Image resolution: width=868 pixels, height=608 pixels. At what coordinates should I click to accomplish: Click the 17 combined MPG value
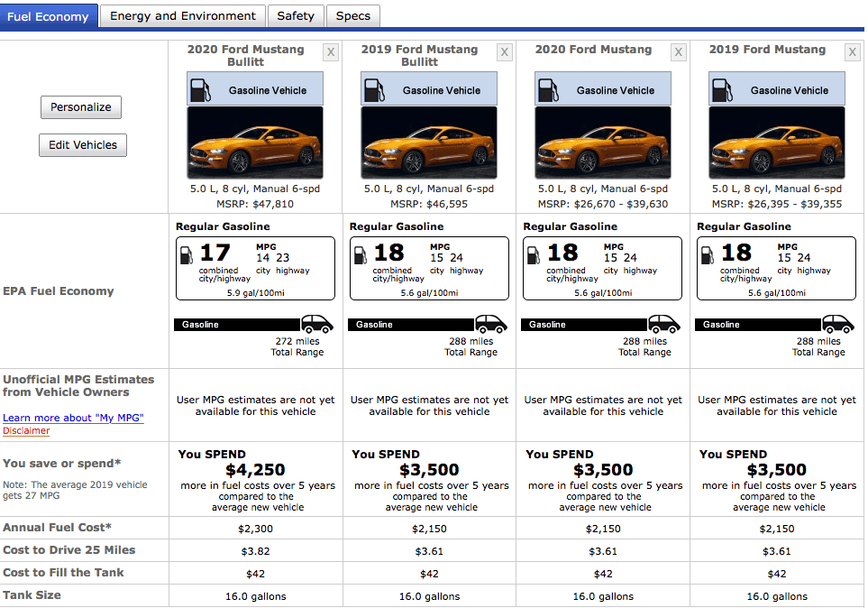pos(215,253)
